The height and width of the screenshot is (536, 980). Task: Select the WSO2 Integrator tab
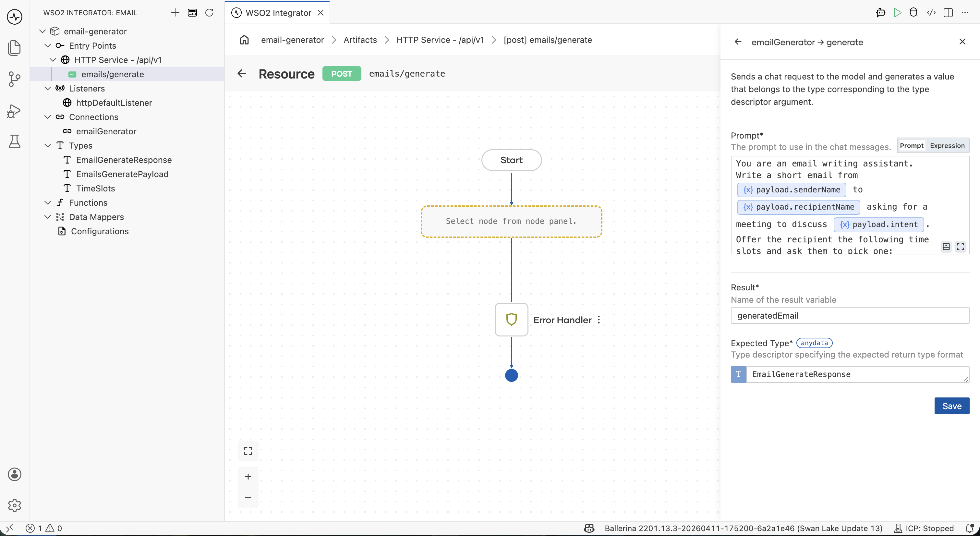pos(278,13)
